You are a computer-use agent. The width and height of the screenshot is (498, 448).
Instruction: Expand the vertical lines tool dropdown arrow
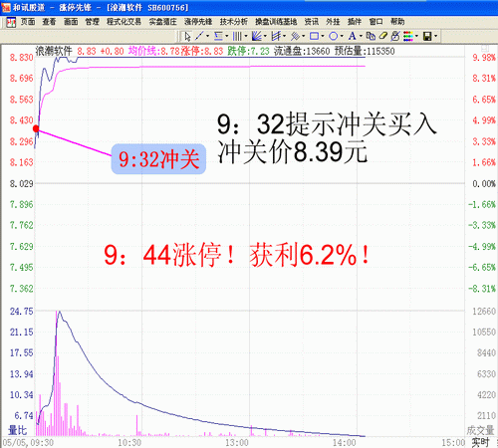coord(246,36)
